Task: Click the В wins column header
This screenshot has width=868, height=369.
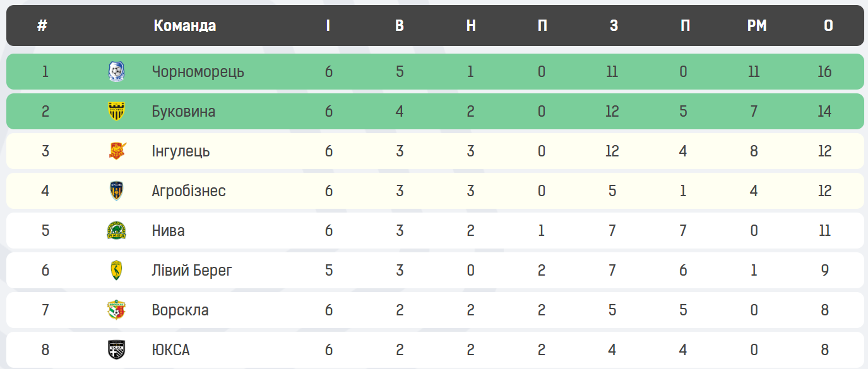Action: (x=399, y=26)
